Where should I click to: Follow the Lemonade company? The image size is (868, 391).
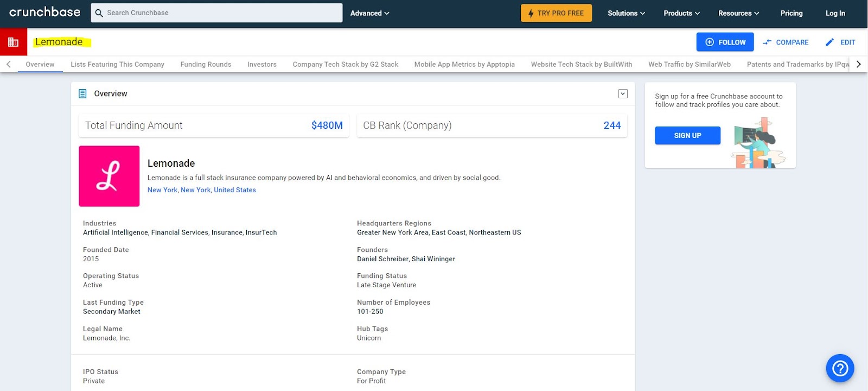pos(725,42)
